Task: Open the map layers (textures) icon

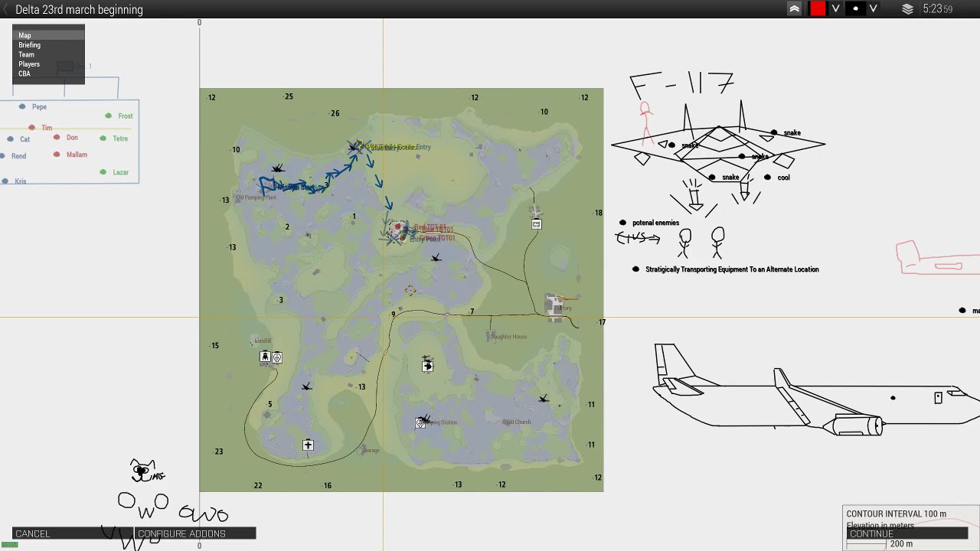Action: 907,9
